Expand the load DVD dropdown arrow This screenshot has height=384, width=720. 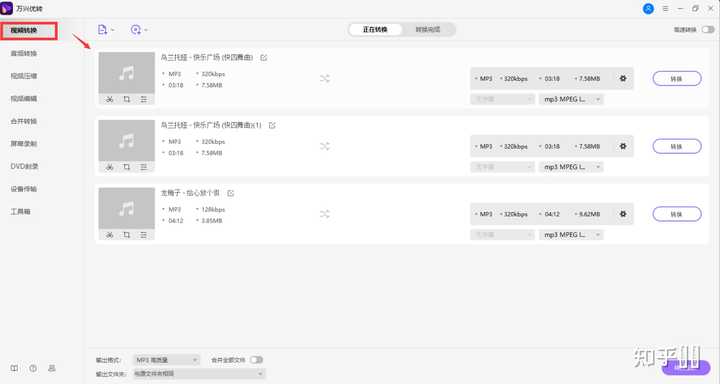coord(146,30)
